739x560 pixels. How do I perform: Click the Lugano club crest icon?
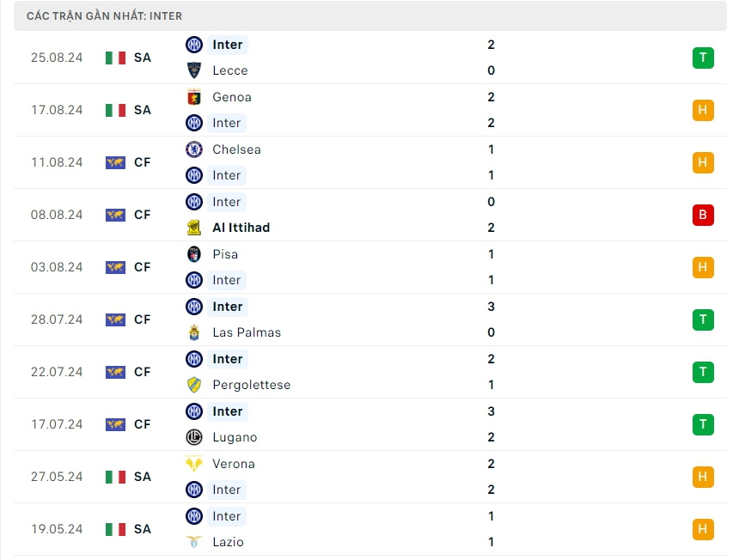click(x=194, y=437)
